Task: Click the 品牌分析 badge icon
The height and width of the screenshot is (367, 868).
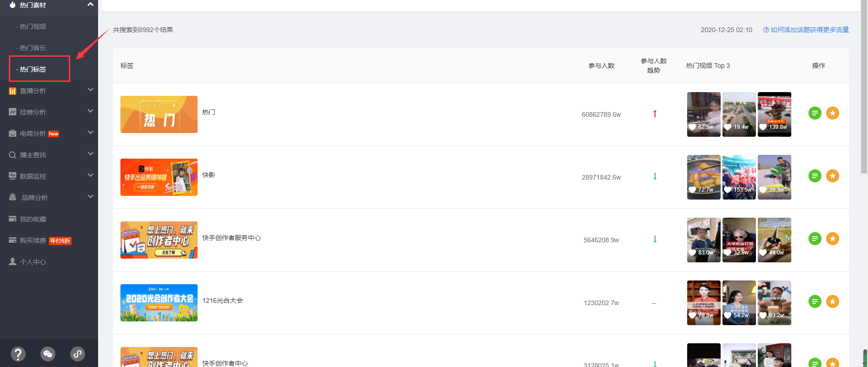Action: (13, 198)
